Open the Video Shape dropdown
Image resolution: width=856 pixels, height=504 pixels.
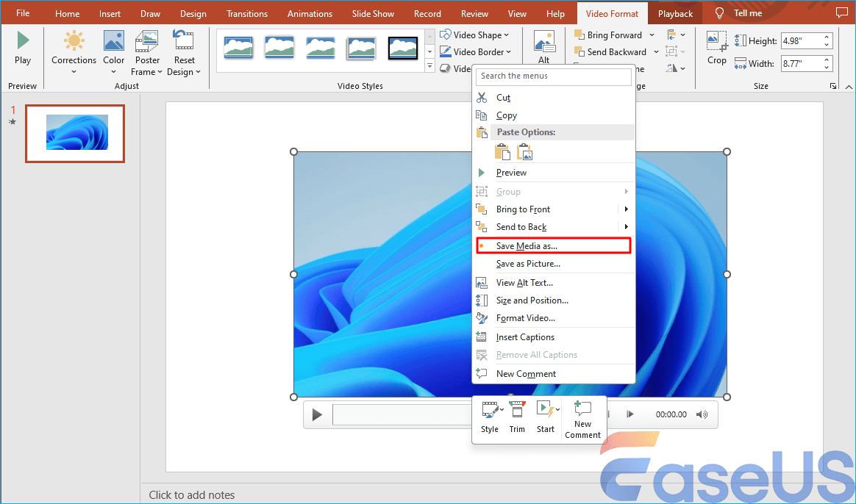[474, 35]
